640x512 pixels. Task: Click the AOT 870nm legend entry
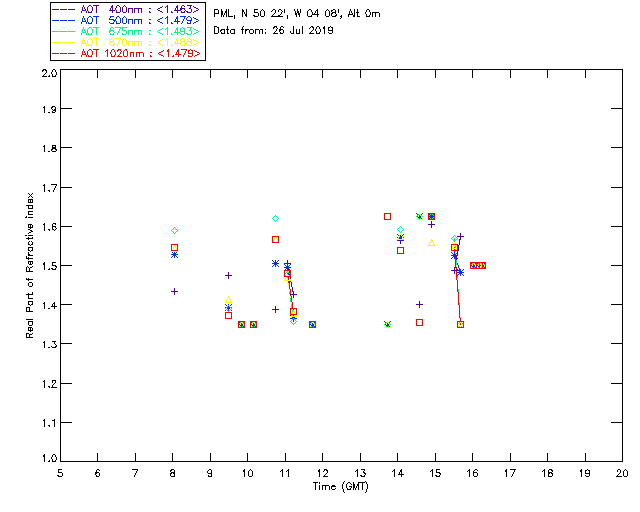coord(127,42)
